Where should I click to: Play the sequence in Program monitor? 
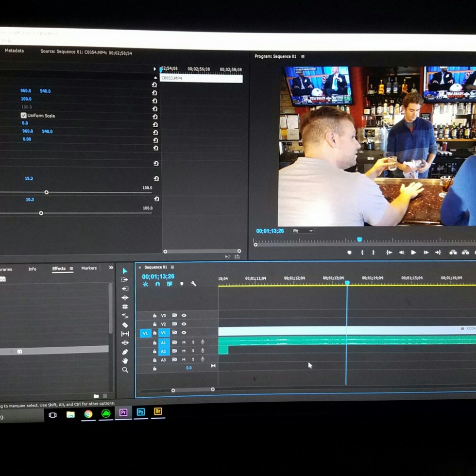[413, 252]
